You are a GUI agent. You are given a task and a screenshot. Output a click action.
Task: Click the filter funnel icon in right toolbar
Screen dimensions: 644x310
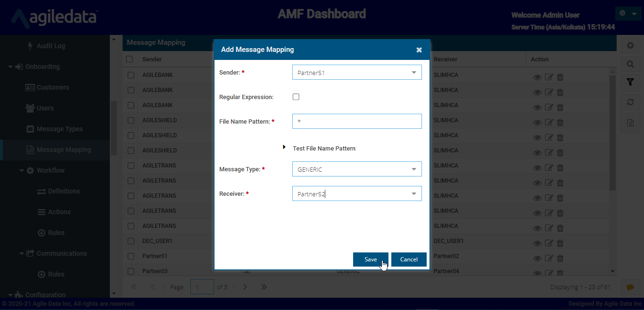pyautogui.click(x=630, y=83)
